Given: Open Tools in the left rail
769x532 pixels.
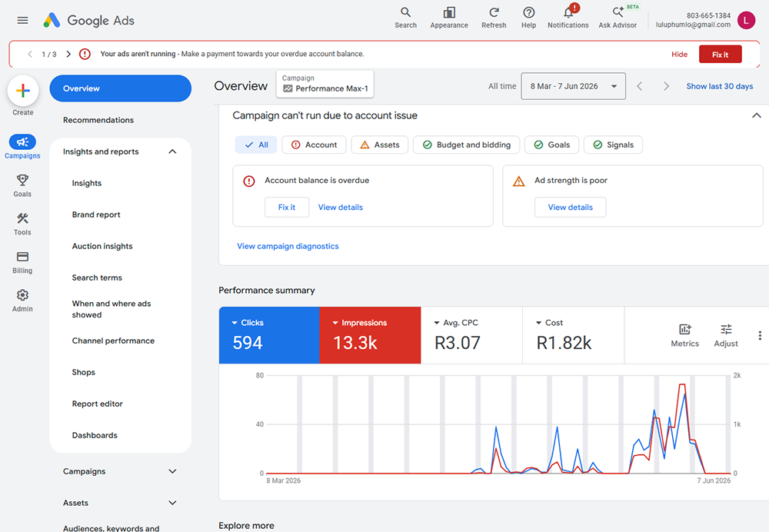Looking at the screenshot, I should pos(22,224).
